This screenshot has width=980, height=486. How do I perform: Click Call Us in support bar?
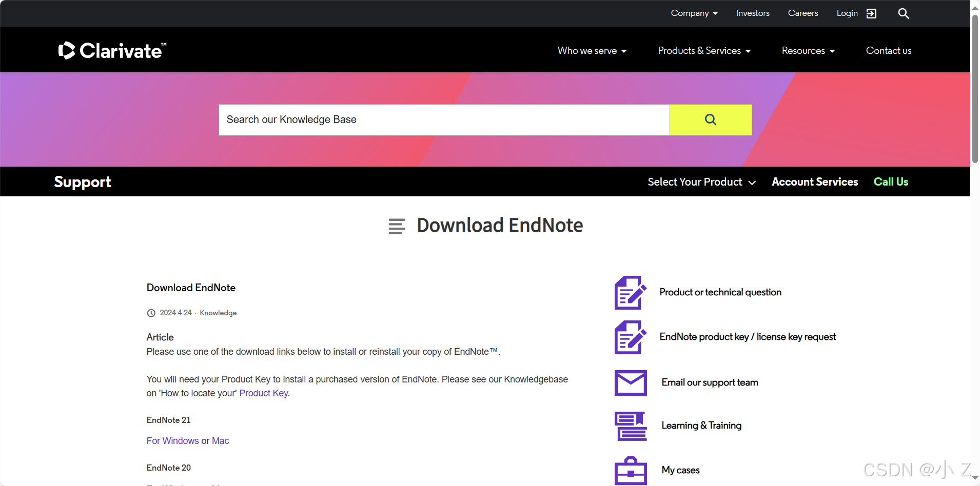coord(891,182)
